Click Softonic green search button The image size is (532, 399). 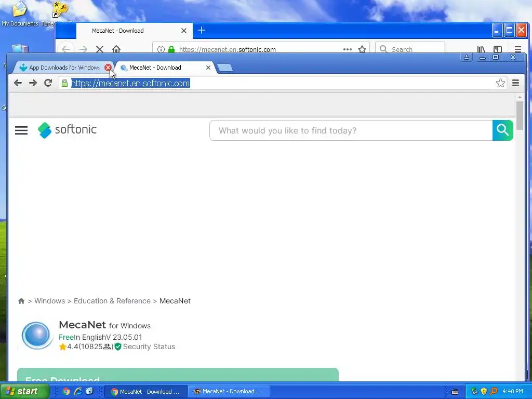(x=502, y=130)
